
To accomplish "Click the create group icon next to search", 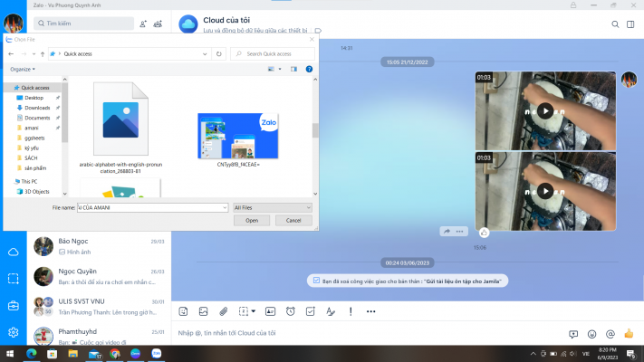I will coord(158,24).
